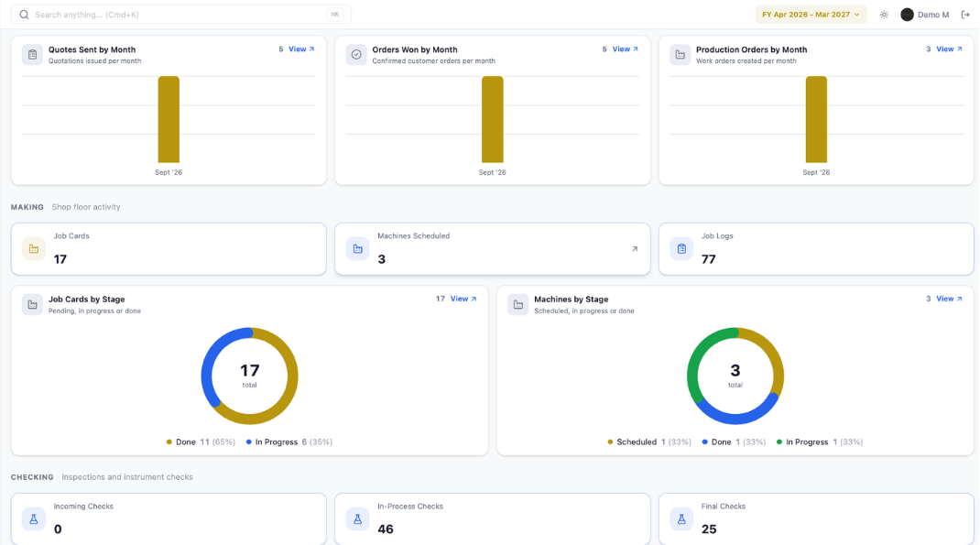Click the CHECKING section heading
The image size is (980, 545).
32,477
